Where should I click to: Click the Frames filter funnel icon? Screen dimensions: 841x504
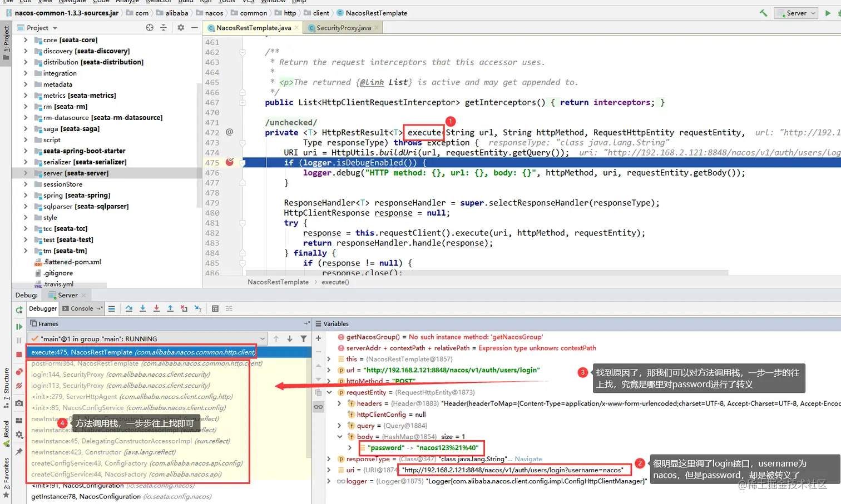pyautogui.click(x=304, y=338)
